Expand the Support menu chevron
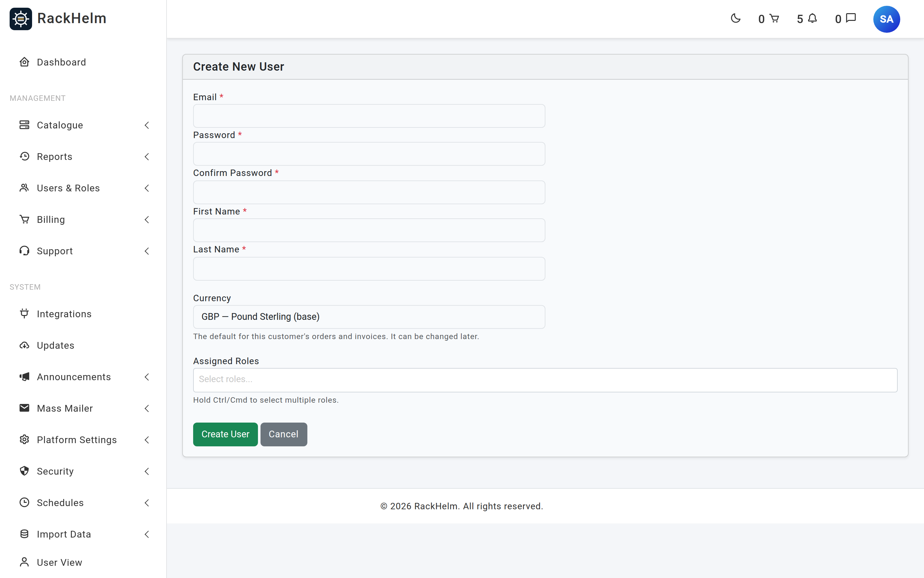This screenshot has width=924, height=578. click(x=147, y=251)
